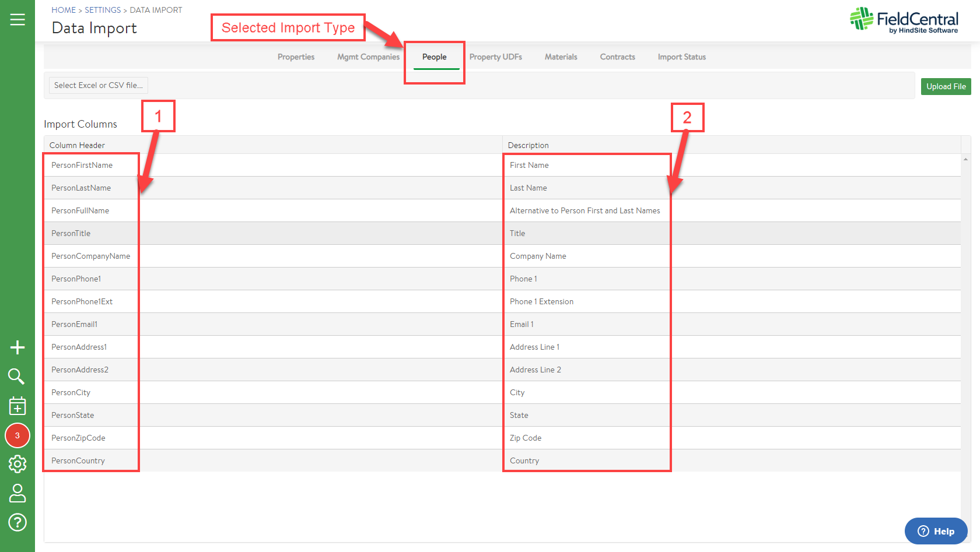Click the blue Help chat button
Image resolution: width=980 pixels, height=552 pixels.
click(936, 531)
